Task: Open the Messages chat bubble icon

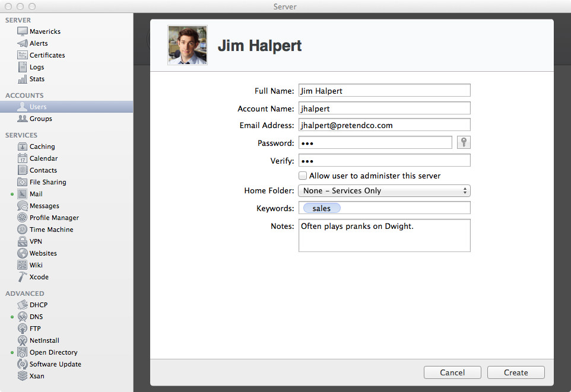Action: 22,206
